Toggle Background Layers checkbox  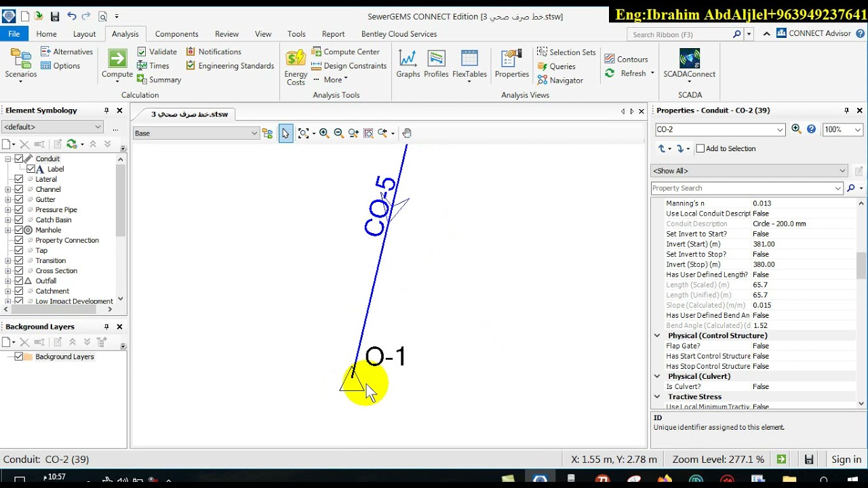(x=19, y=357)
